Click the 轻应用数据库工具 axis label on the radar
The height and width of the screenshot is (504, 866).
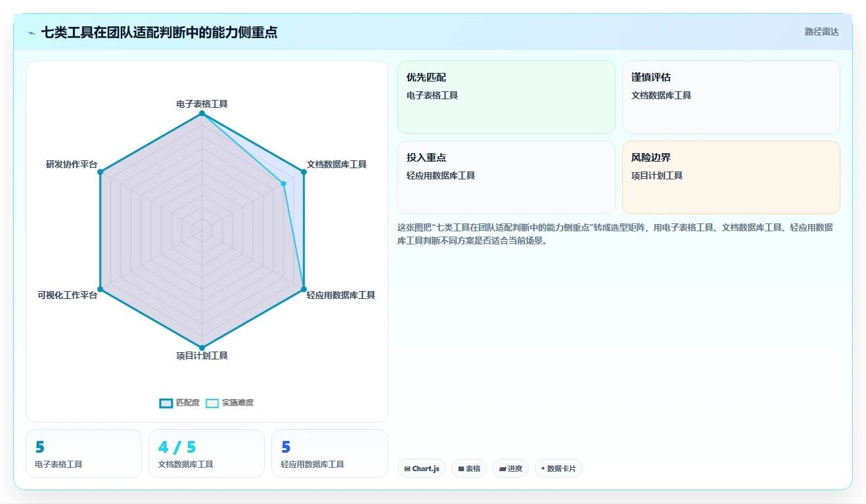click(341, 295)
